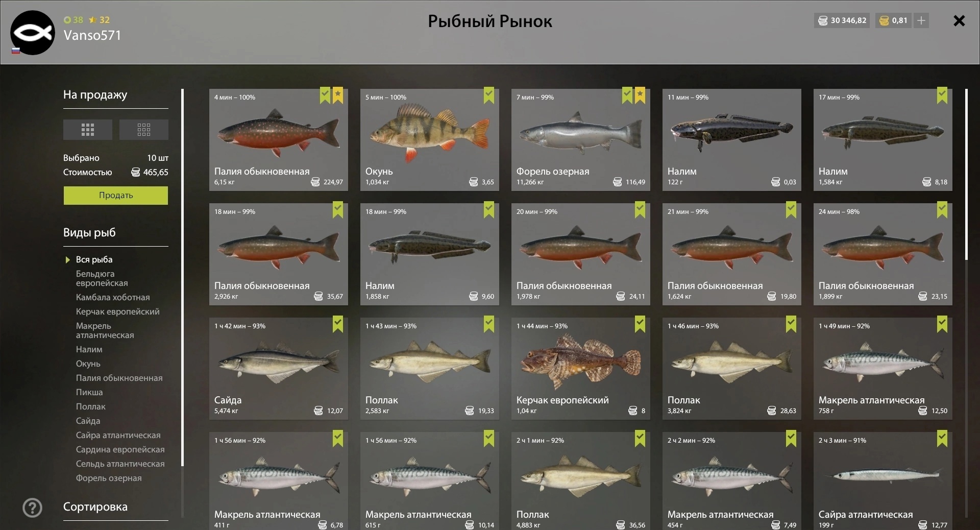Toggle star badge on Форель озерная card

640,95
